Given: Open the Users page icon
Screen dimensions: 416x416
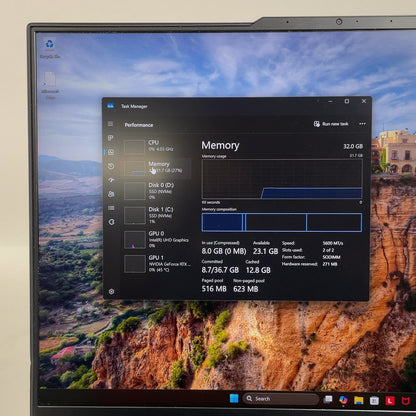Looking at the screenshot, I should (111, 194).
